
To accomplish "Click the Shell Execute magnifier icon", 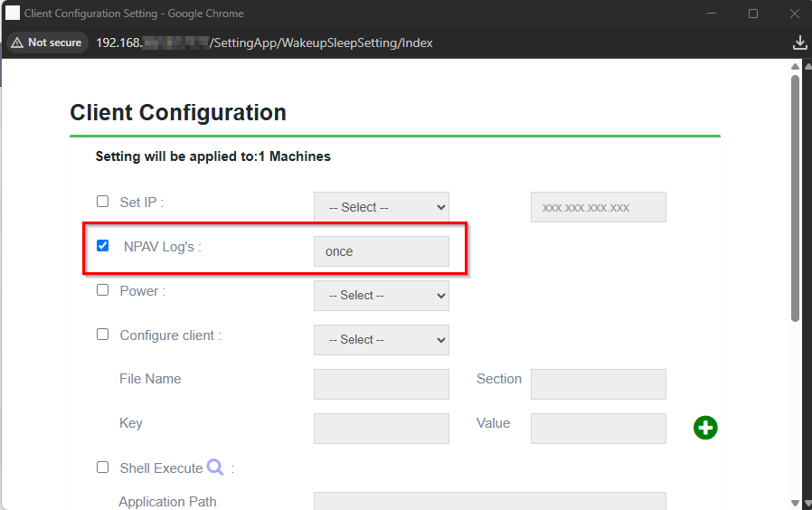I will [x=215, y=467].
